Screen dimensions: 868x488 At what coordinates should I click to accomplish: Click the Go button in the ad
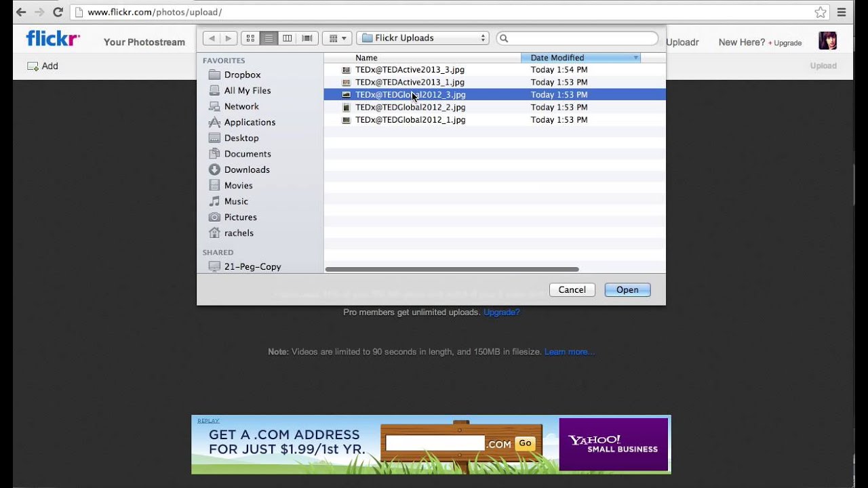click(x=525, y=443)
